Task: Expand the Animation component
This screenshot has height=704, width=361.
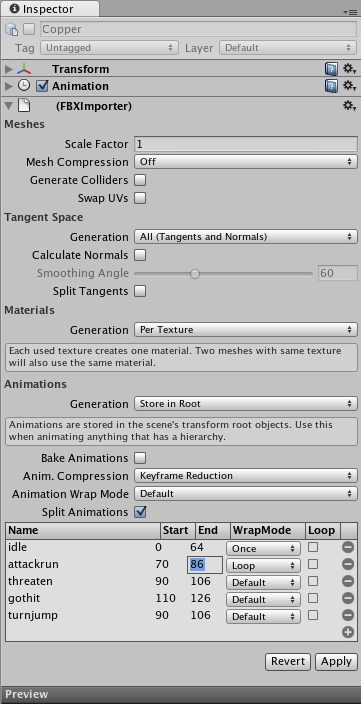Action: [x=9, y=86]
